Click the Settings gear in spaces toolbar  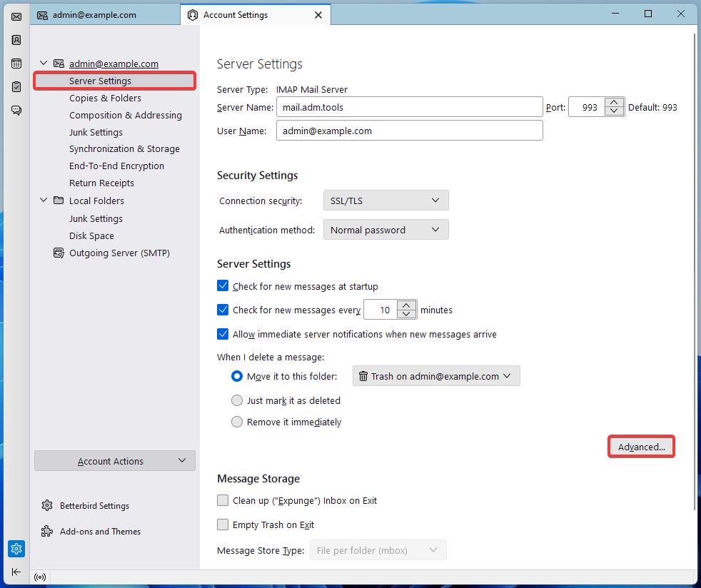click(16, 549)
